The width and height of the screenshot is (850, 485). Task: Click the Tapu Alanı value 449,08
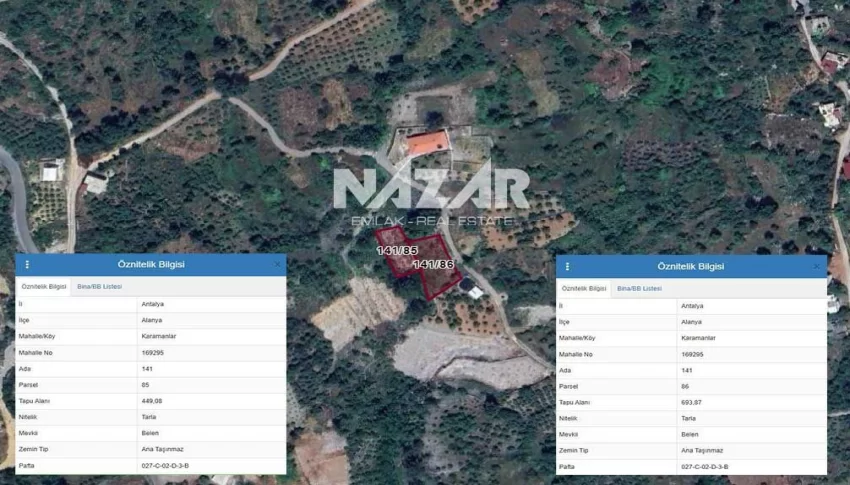(x=154, y=400)
